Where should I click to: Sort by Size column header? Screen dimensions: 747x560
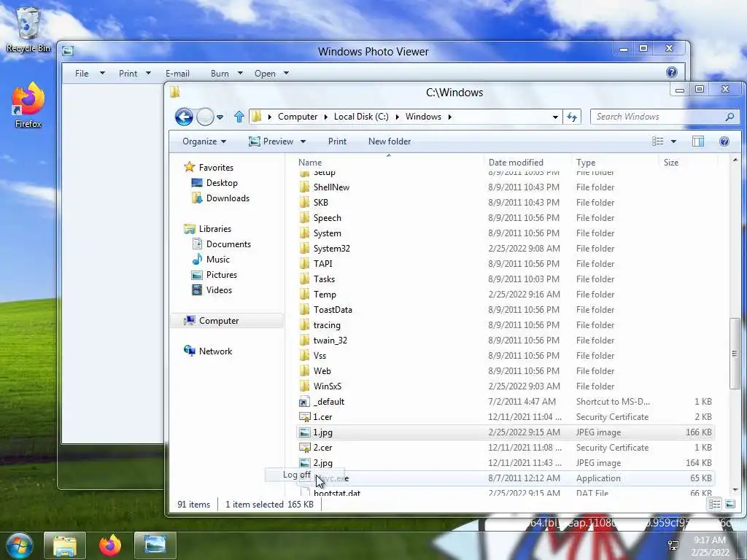pos(671,163)
